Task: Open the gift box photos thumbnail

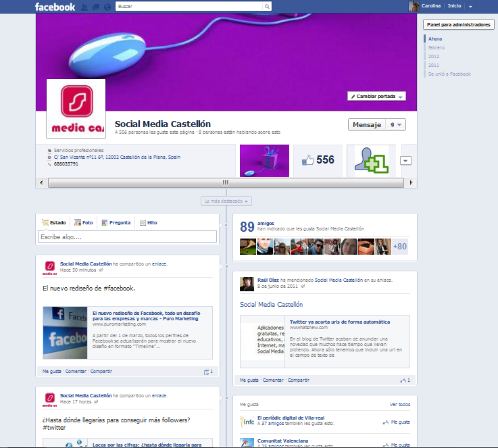Action: point(264,161)
